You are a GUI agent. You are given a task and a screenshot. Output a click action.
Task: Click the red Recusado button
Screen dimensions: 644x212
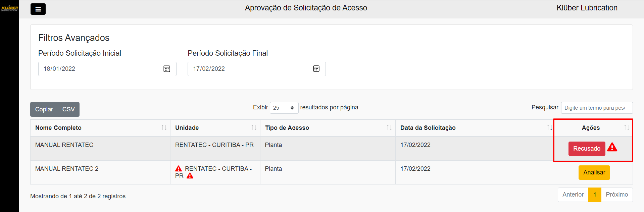click(587, 149)
